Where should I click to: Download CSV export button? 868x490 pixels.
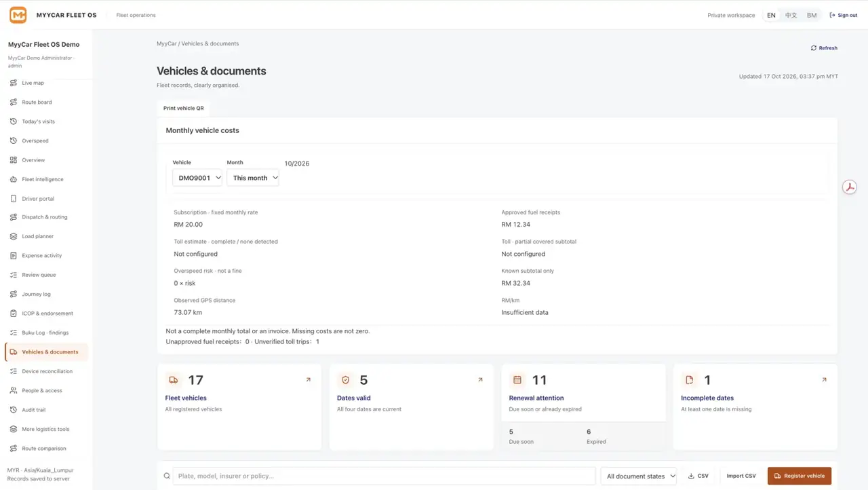[698, 476]
